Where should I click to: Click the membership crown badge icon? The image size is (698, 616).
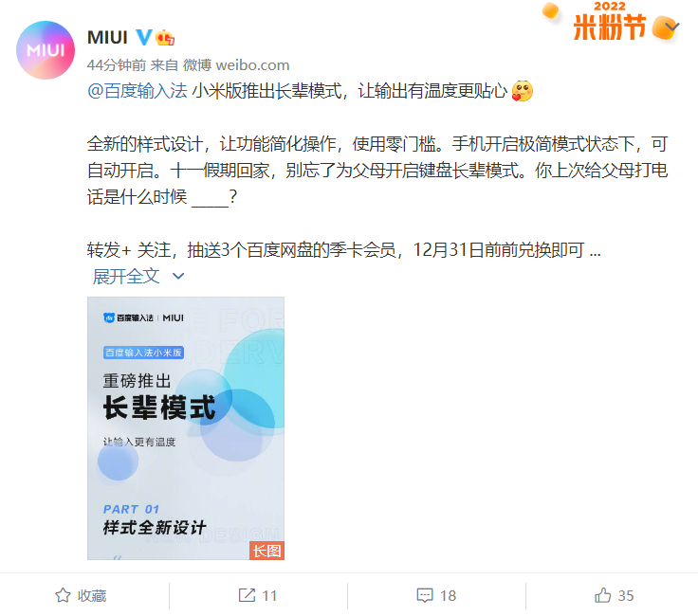165,38
